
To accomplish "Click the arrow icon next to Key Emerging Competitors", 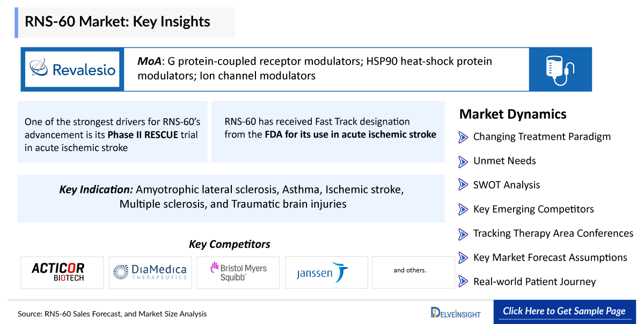I will (x=463, y=209).
